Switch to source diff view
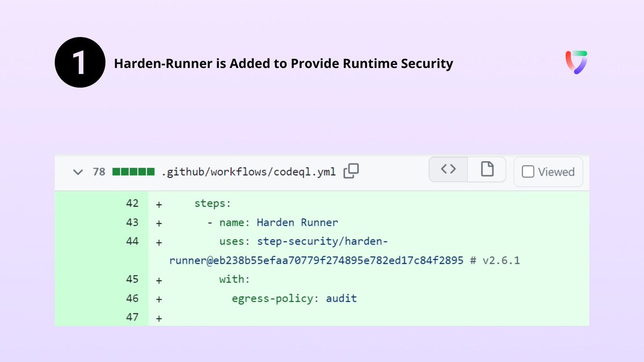Screen dimensions: 644x362 pos(448,169)
